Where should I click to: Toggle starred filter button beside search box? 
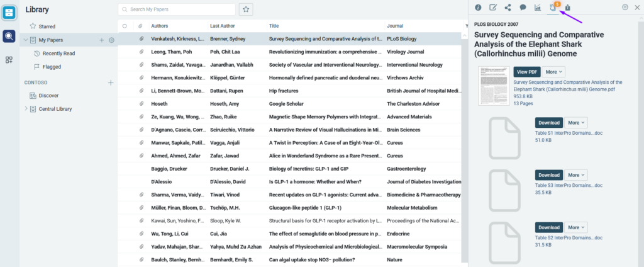(247, 9)
